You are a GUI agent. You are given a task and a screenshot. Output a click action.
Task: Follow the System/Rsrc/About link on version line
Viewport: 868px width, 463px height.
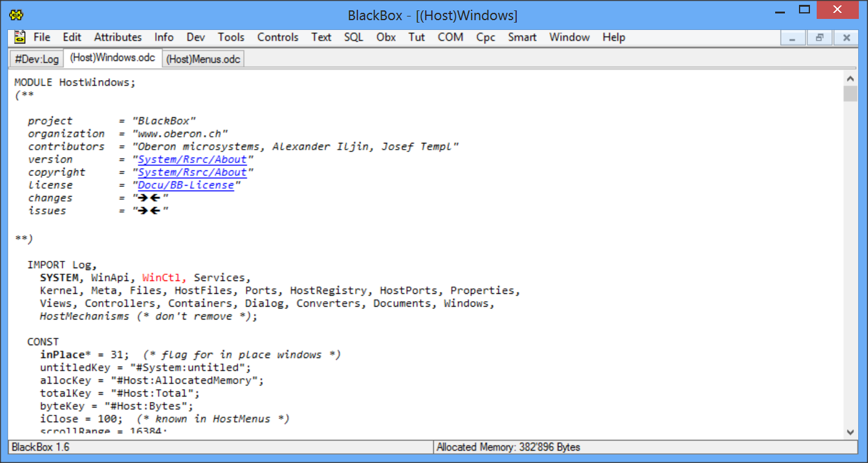tap(192, 159)
